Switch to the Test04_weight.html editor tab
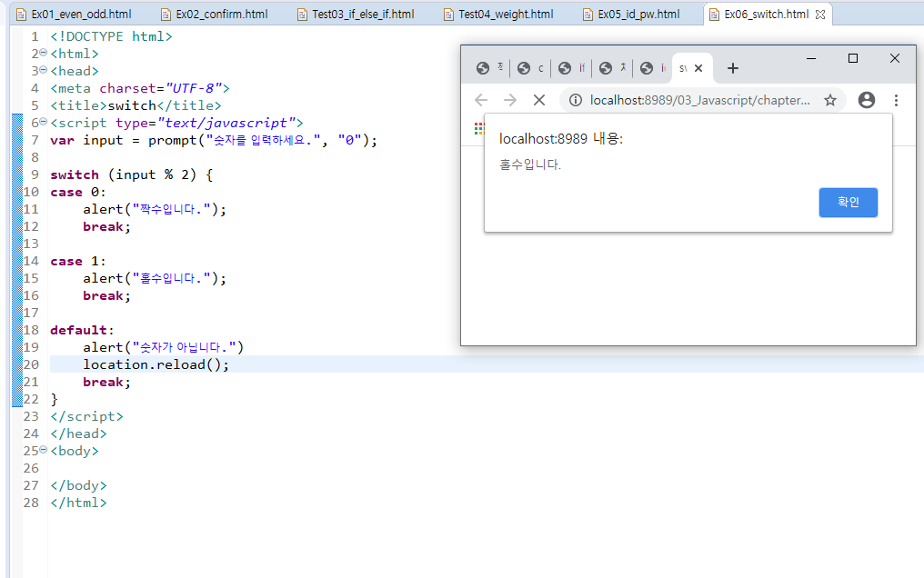The height and width of the screenshot is (578, 924). point(498,15)
